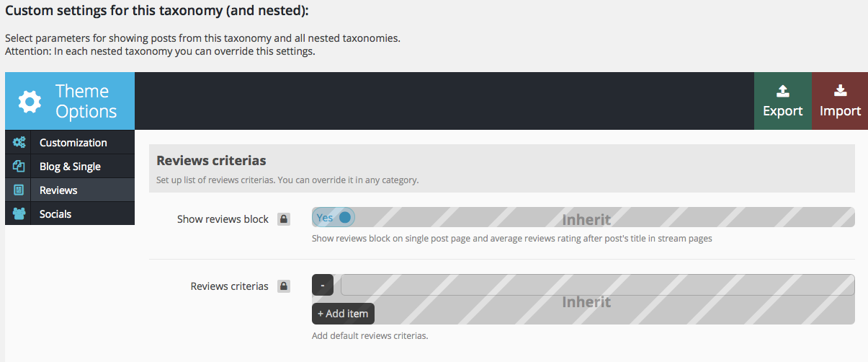Viewport: 868px width, 362px height.
Task: Toggle the Reviews criterias inherit lock
Action: [x=284, y=286]
